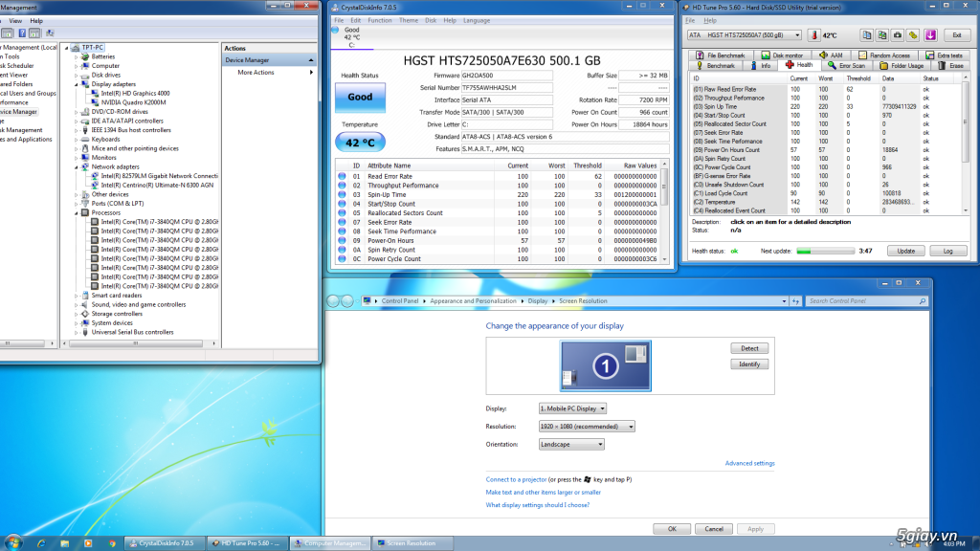Click HD Tune temperature thermometer icon

click(813, 35)
